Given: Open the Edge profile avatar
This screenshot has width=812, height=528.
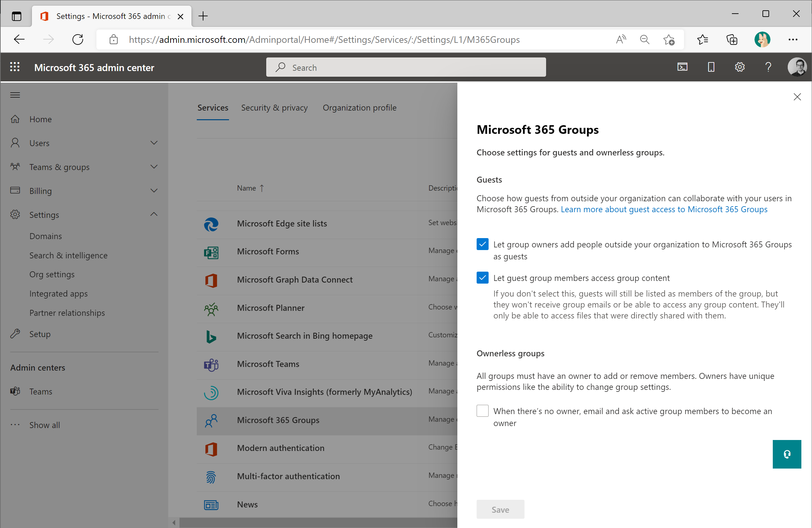Looking at the screenshot, I should [x=762, y=40].
